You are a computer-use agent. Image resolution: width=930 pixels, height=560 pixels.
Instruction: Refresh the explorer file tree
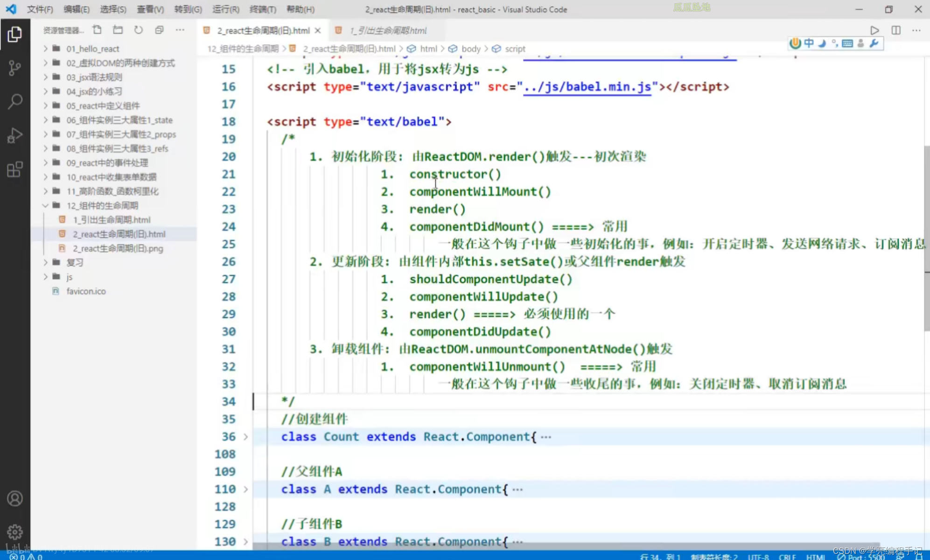(x=139, y=30)
